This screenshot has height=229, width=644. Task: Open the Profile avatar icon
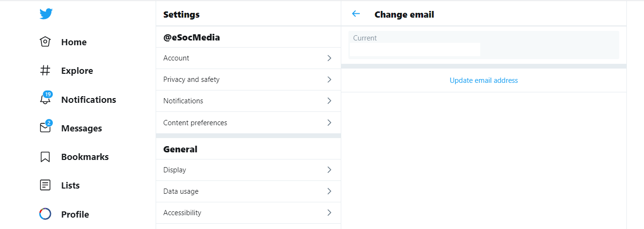click(x=45, y=214)
